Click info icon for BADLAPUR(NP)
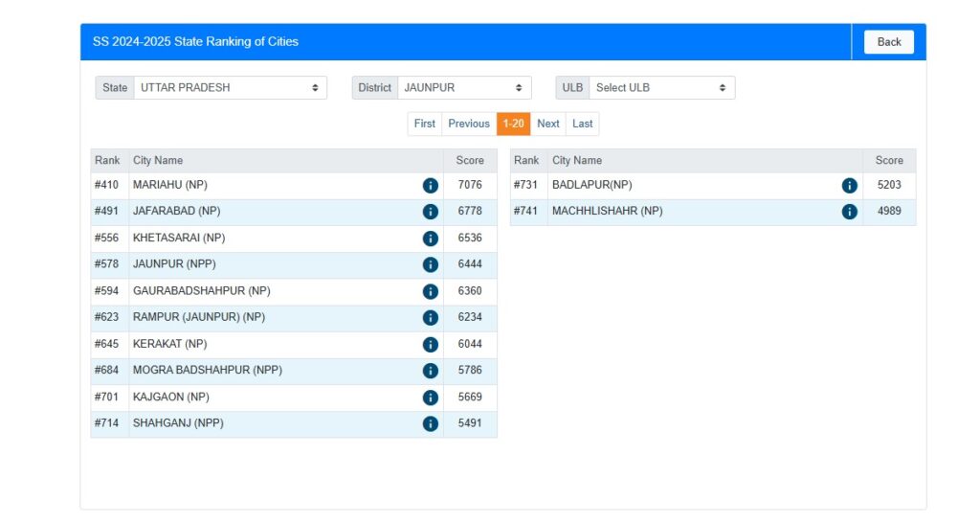 pos(849,185)
